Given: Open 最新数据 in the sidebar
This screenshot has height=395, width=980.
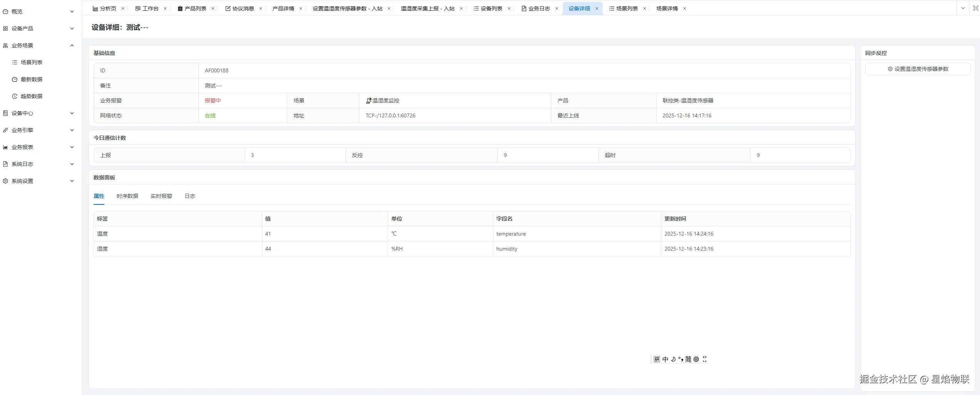Looking at the screenshot, I should (32, 79).
